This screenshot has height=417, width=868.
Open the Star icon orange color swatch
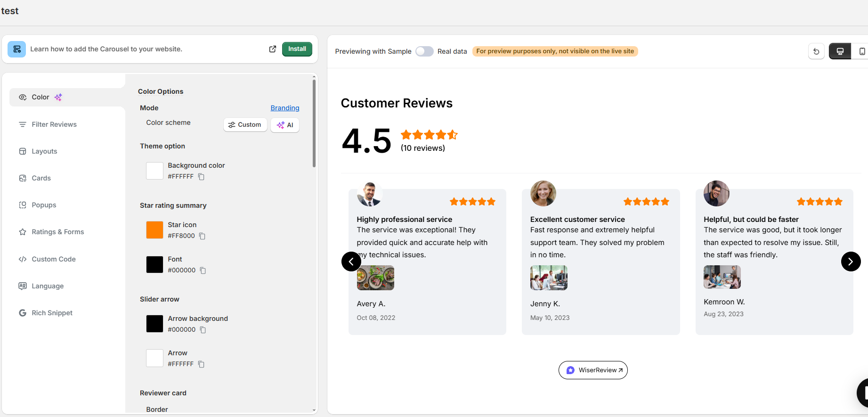point(154,230)
